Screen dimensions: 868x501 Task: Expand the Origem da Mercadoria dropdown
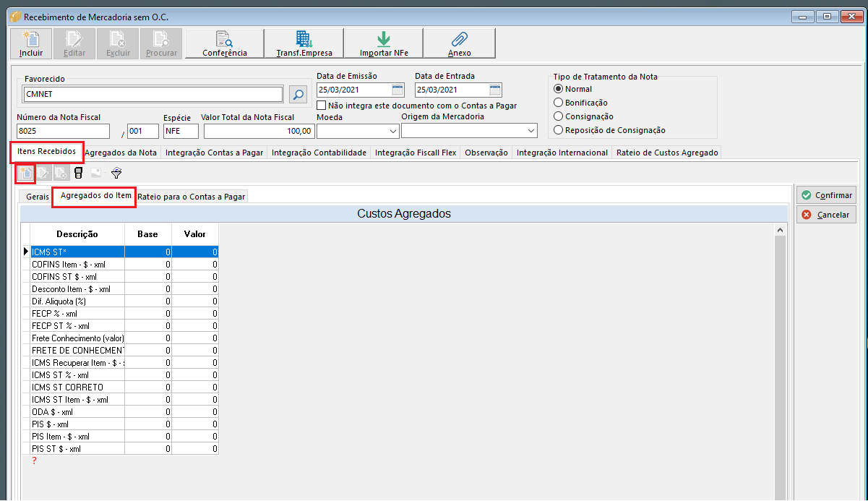pyautogui.click(x=531, y=131)
